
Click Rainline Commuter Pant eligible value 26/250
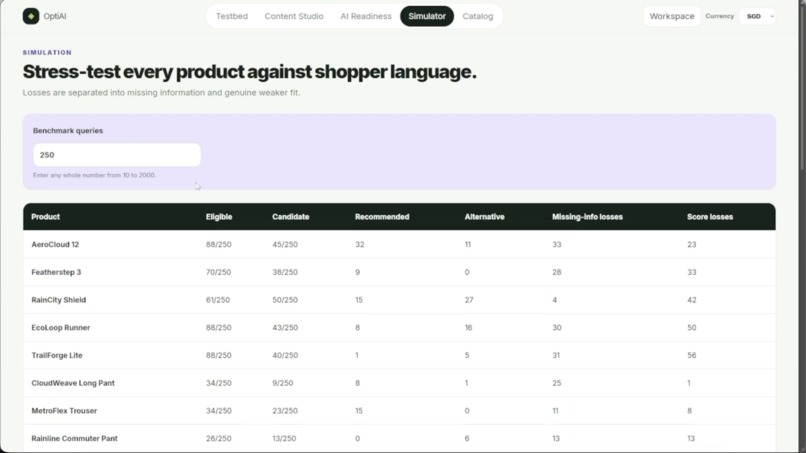(x=218, y=439)
